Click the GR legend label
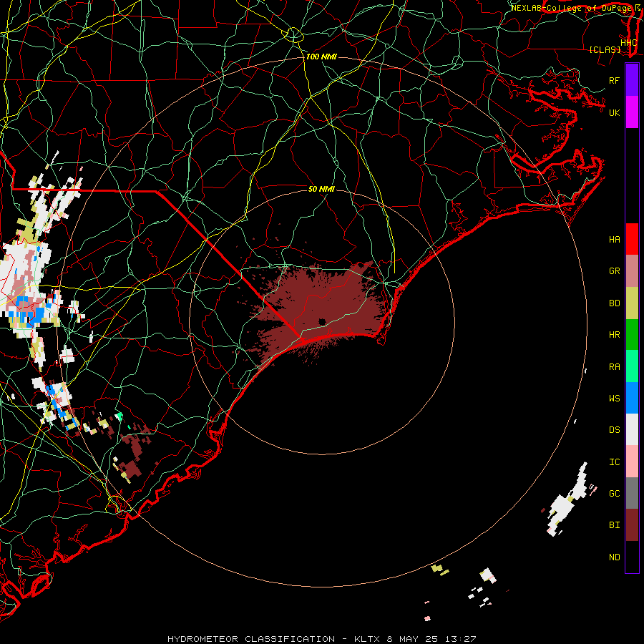644x644 pixels. pyautogui.click(x=614, y=271)
